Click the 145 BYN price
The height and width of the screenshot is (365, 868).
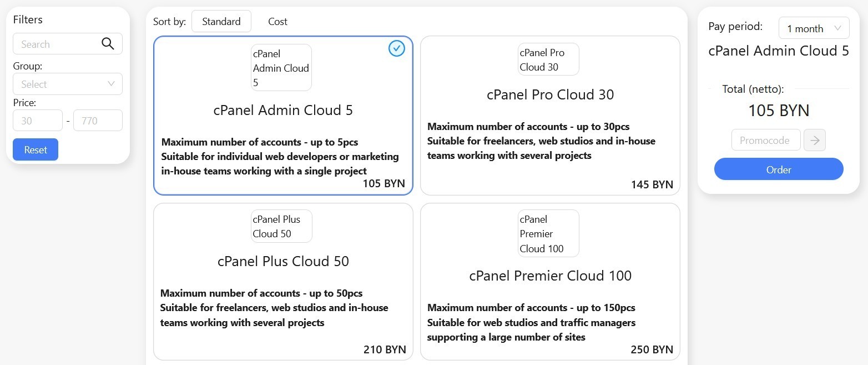click(x=652, y=184)
